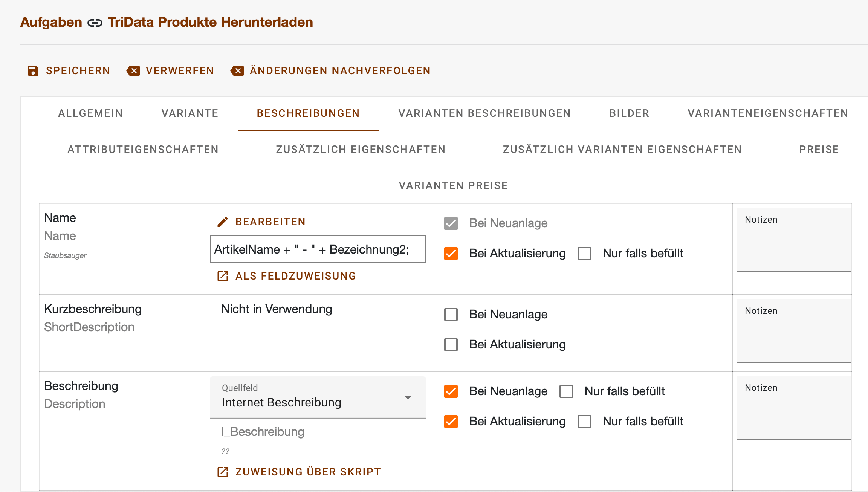Check Nur falls befüllt beside Beschreibung Aktualisierung
Image resolution: width=868 pixels, height=492 pixels.
(x=584, y=422)
